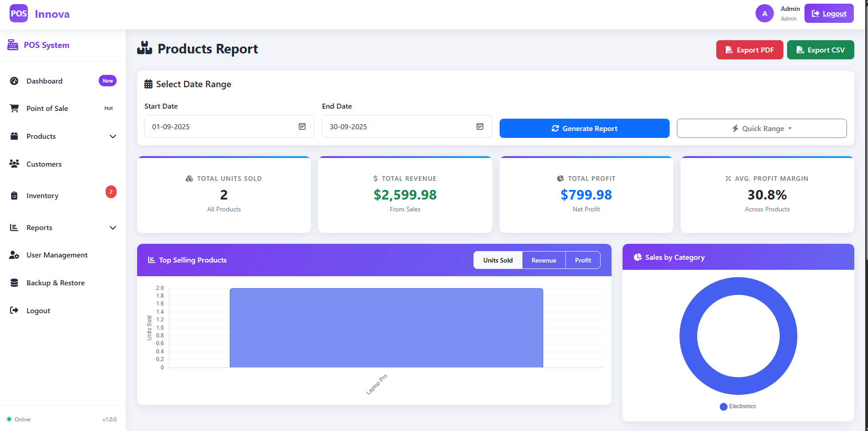868x431 pixels.
Task: Switch chart to Profit view
Action: coord(583,260)
